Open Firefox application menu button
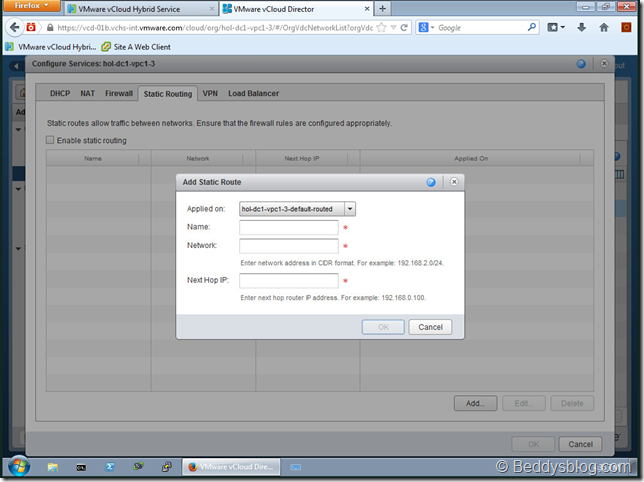This screenshot has height=482, width=644. click(31, 6)
